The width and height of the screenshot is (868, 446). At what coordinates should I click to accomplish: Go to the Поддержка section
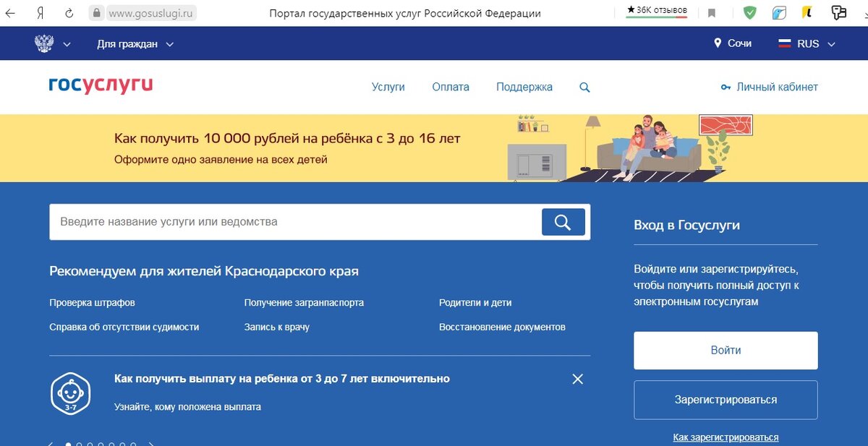click(x=524, y=86)
